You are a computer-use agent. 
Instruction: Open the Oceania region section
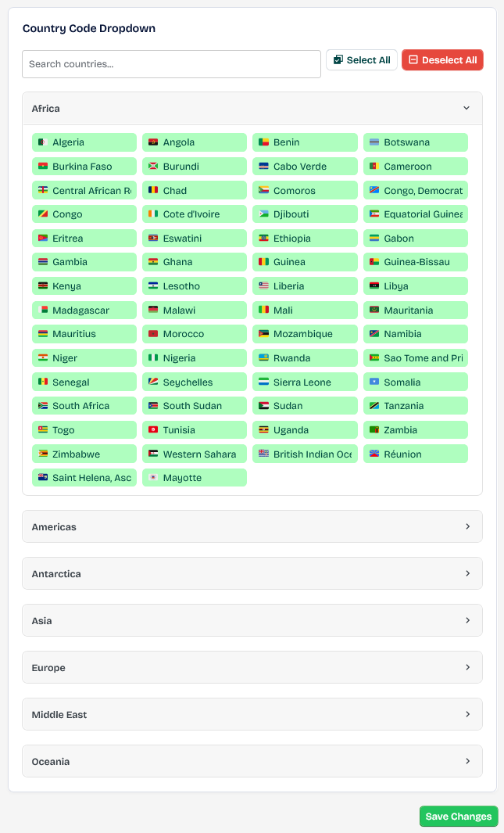coord(252,761)
